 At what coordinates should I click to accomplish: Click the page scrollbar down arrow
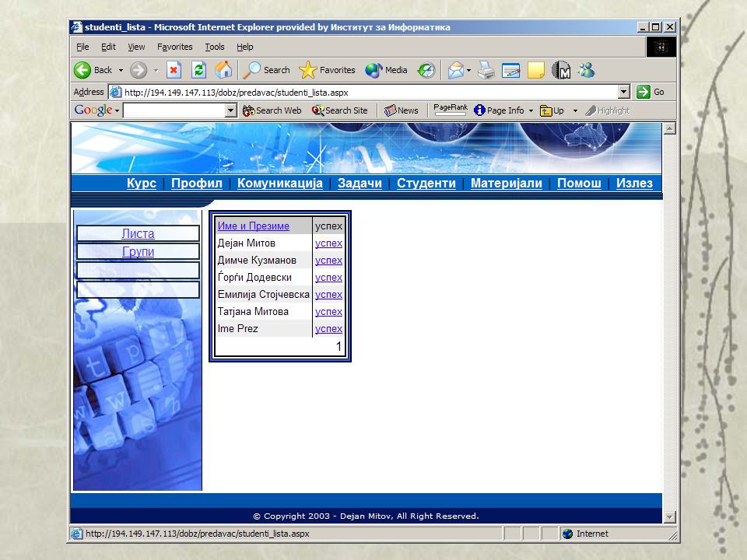pyautogui.click(x=670, y=517)
